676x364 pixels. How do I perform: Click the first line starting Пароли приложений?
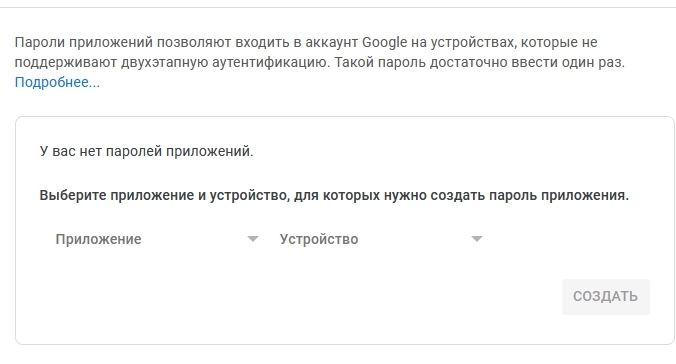306,42
